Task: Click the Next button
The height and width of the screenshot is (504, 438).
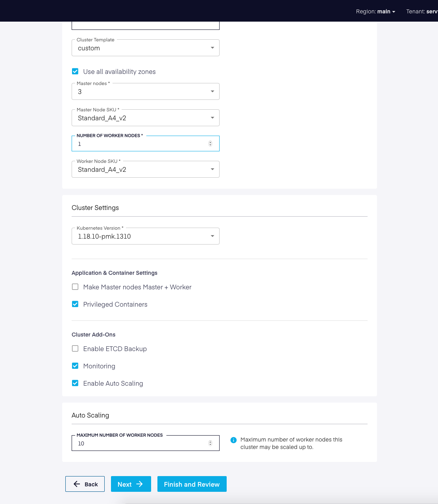Action: tap(131, 484)
